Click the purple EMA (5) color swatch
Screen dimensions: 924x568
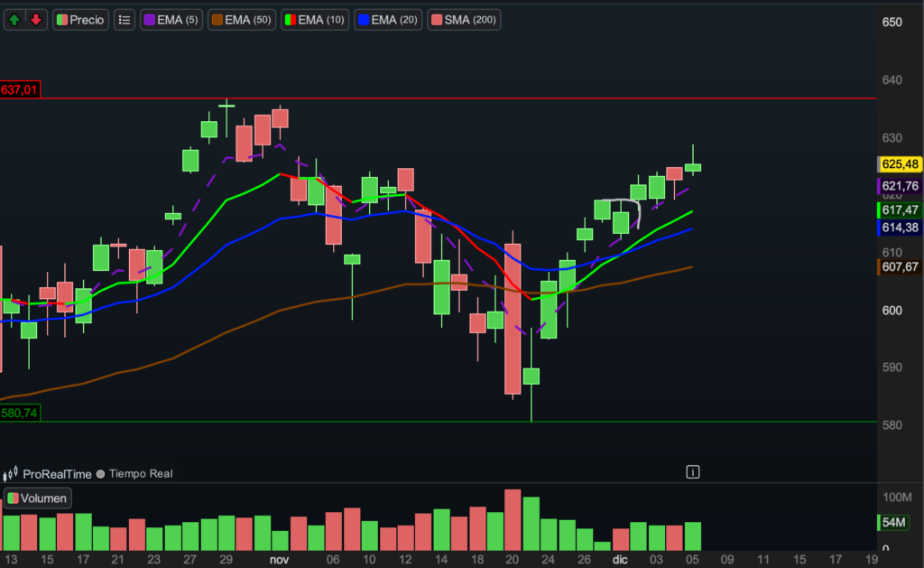148,19
